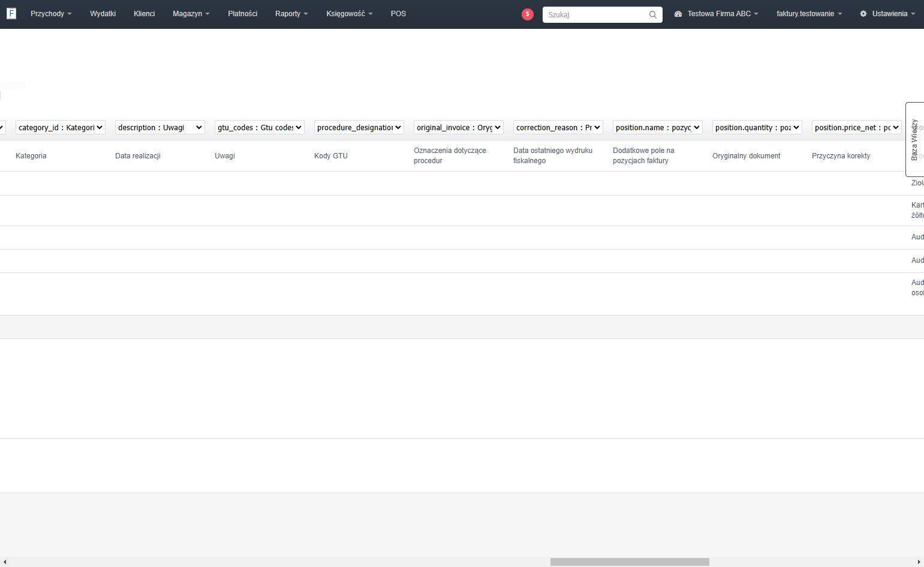Viewport: 924px width, 567px height.
Task: Click the horizontal scrollbar thumb
Action: [630, 562]
